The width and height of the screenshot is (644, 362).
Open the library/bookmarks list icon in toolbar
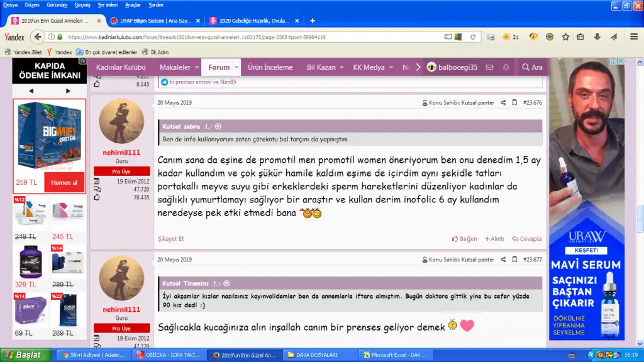point(580,37)
